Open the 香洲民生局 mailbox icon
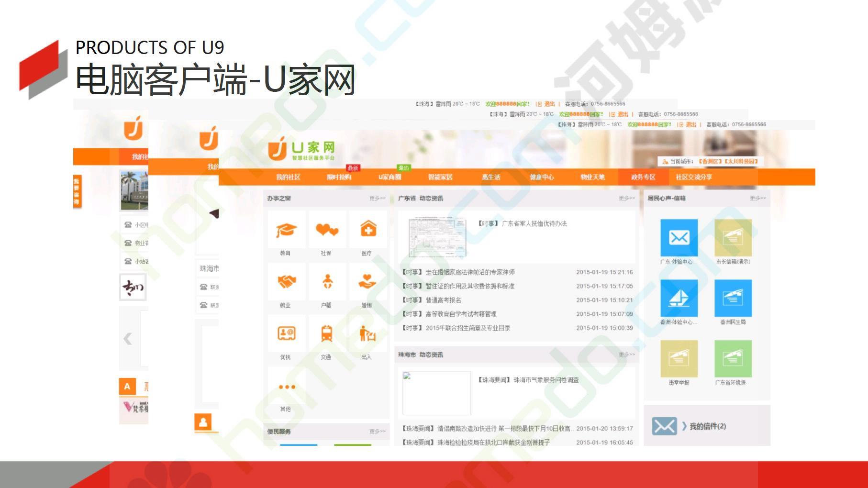This screenshot has width=868, height=488. click(x=733, y=298)
